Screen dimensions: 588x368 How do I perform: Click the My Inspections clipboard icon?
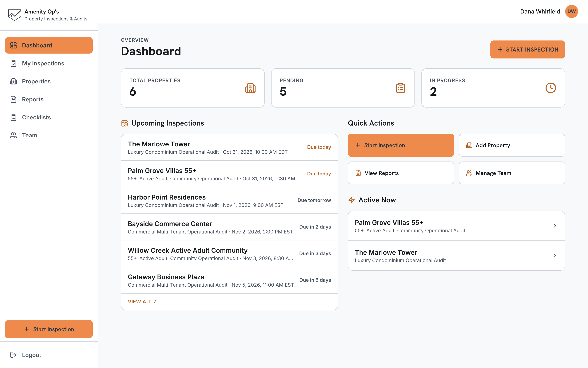13,63
